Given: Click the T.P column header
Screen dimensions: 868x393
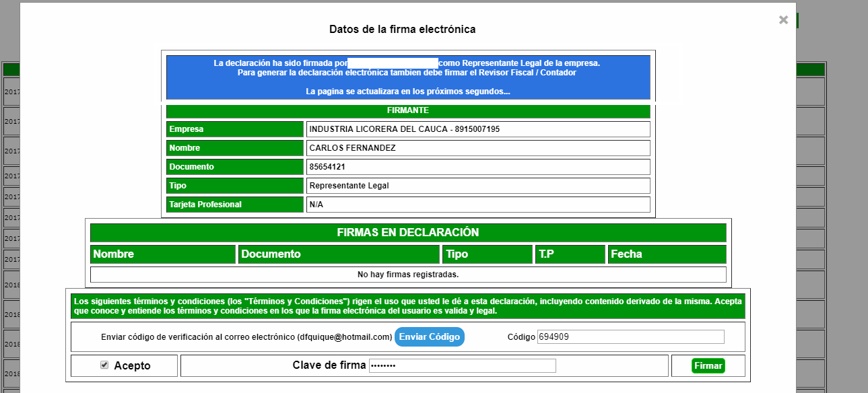Looking at the screenshot, I should coord(570,254).
